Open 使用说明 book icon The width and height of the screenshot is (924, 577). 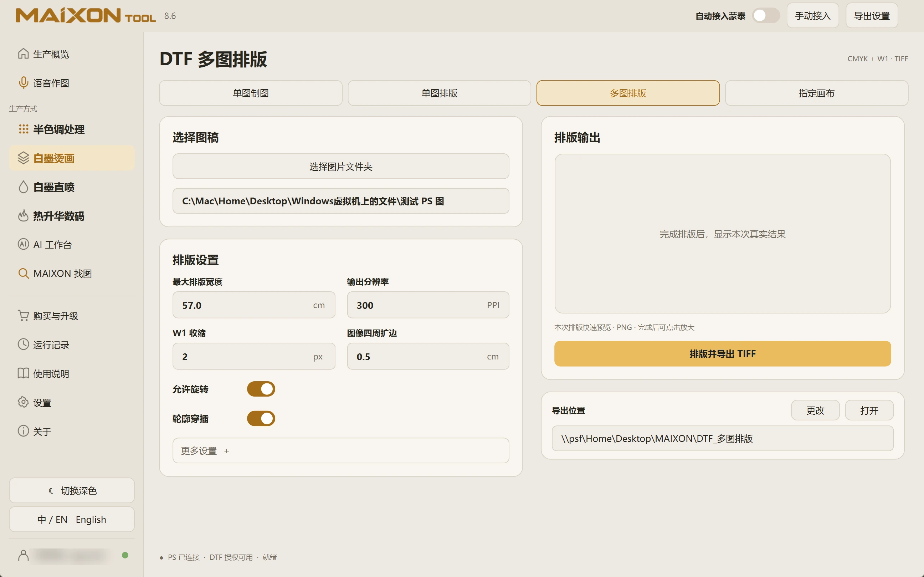point(23,373)
